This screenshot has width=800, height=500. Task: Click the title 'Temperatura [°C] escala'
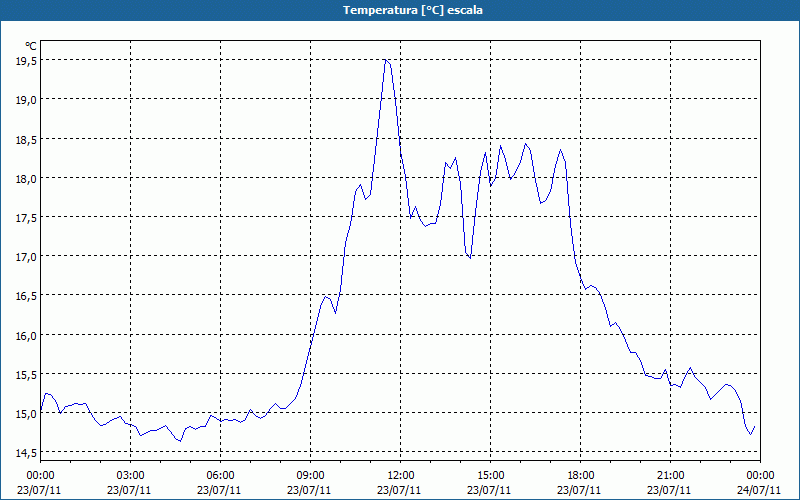tap(413, 10)
